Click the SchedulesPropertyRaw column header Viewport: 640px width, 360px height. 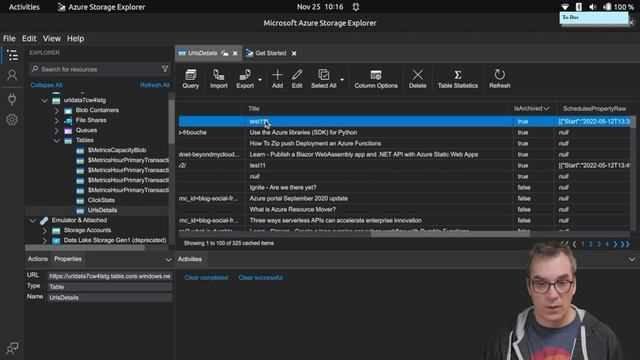(594, 109)
